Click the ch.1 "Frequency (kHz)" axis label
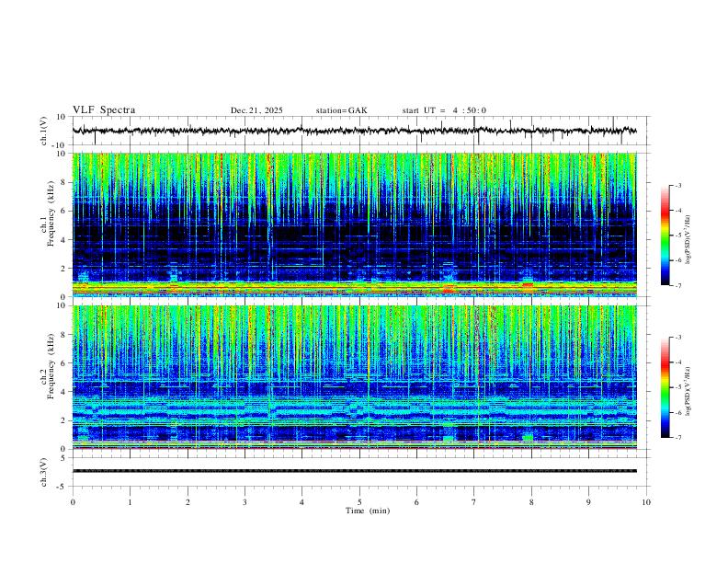Viewport: 728px width, 563px height. click(51, 213)
